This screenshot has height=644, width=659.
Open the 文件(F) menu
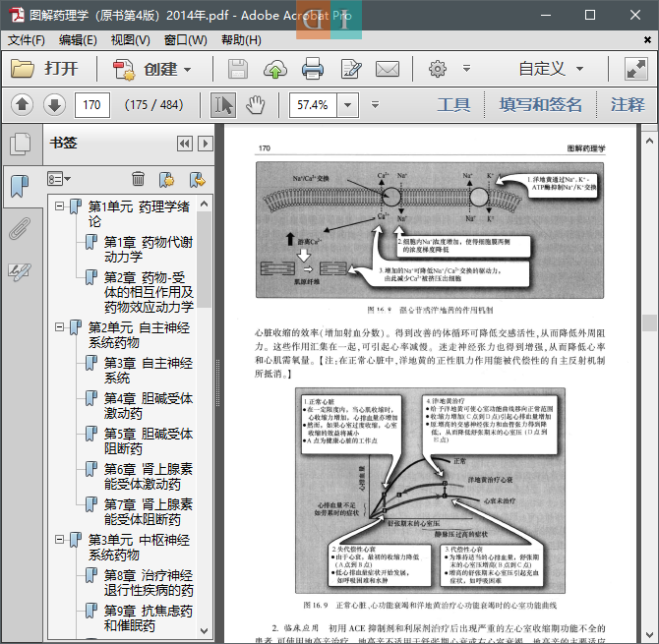(x=26, y=40)
